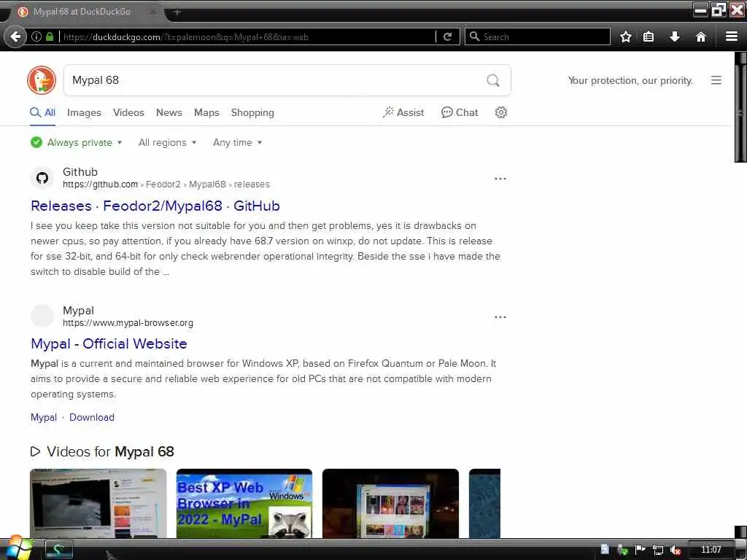Image resolution: width=747 pixels, height=560 pixels.
Task: Open first video thumbnail in Videos row
Action: tap(98, 503)
